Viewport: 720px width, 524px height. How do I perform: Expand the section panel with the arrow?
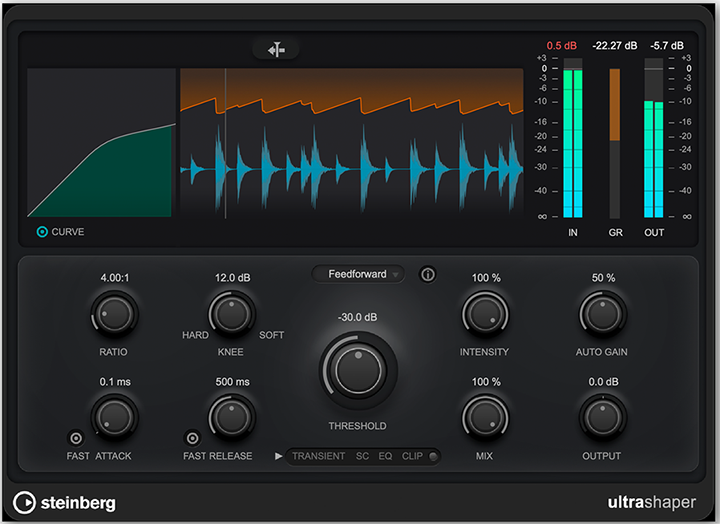pyautogui.click(x=279, y=456)
